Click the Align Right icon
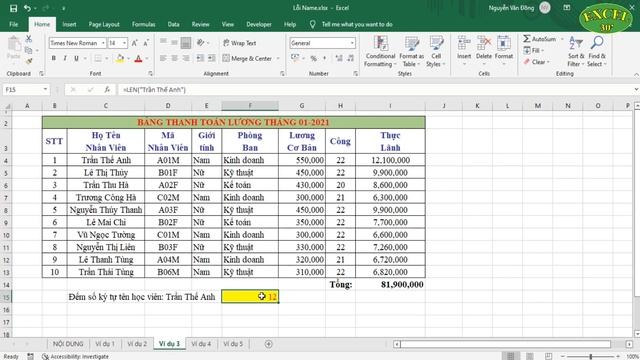640x360 pixels. [x=186, y=58]
